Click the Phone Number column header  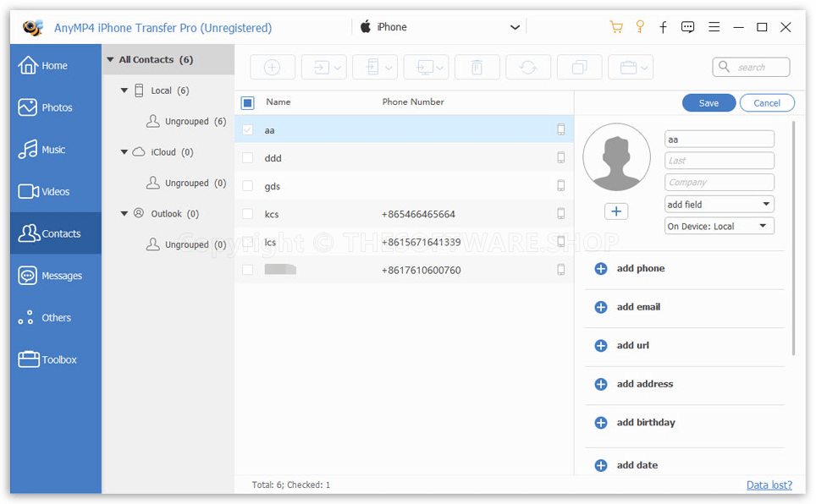point(413,102)
